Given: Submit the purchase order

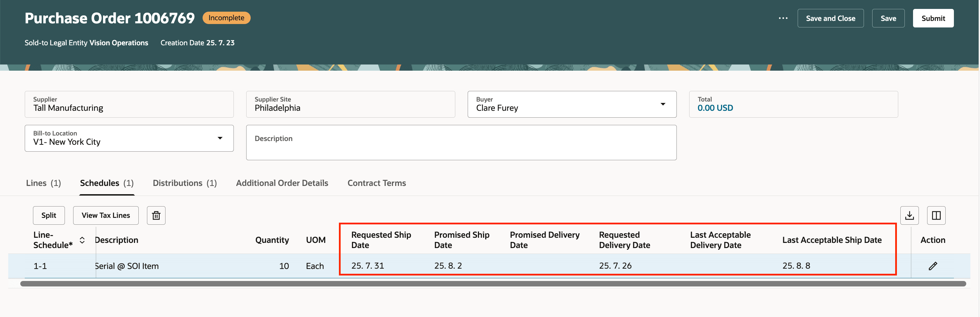Looking at the screenshot, I should (933, 18).
